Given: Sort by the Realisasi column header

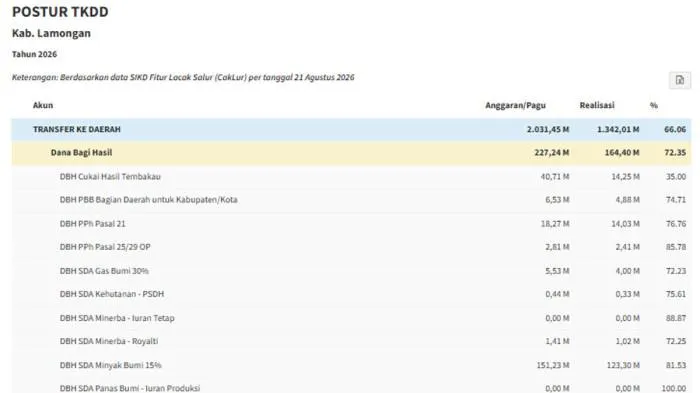Looking at the screenshot, I should point(597,105).
